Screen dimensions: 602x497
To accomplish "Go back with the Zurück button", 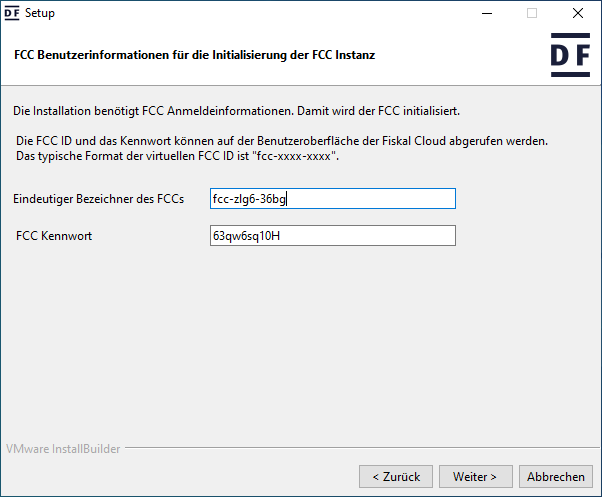I will coord(396,476).
